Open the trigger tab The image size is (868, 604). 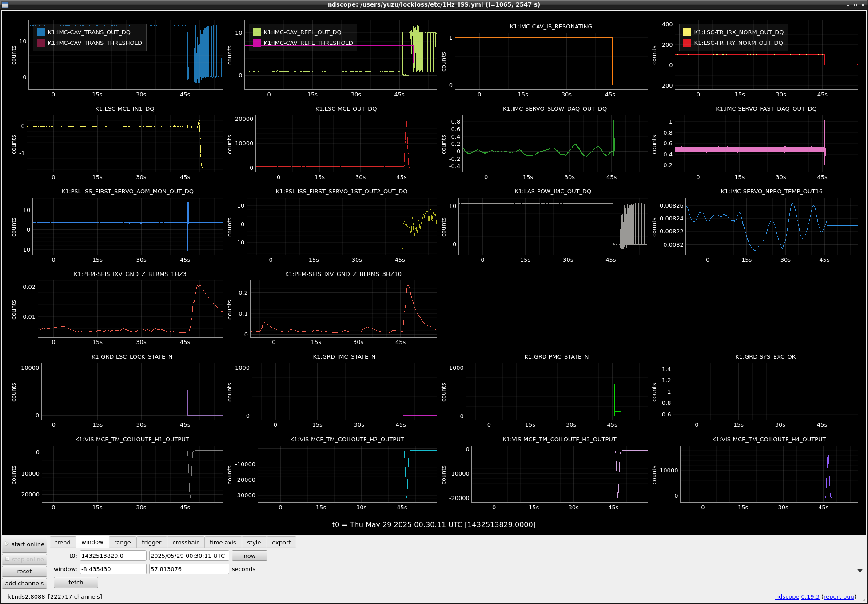[151, 542]
